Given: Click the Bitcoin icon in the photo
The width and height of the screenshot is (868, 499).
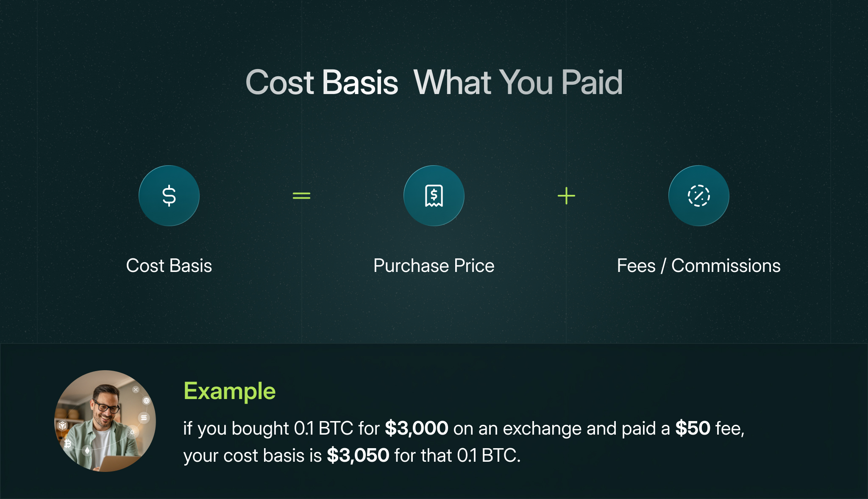Looking at the screenshot, I should [x=67, y=444].
